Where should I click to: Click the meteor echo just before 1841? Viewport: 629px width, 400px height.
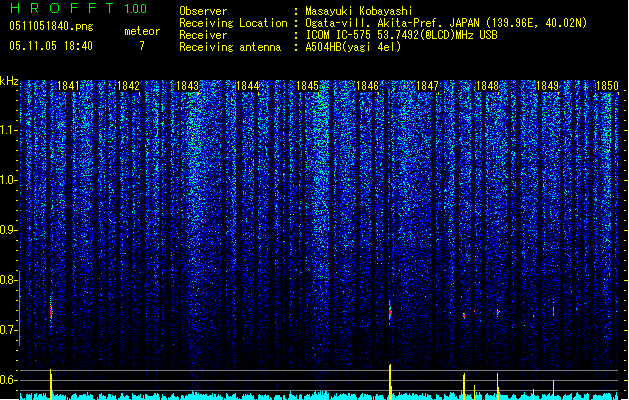point(51,313)
